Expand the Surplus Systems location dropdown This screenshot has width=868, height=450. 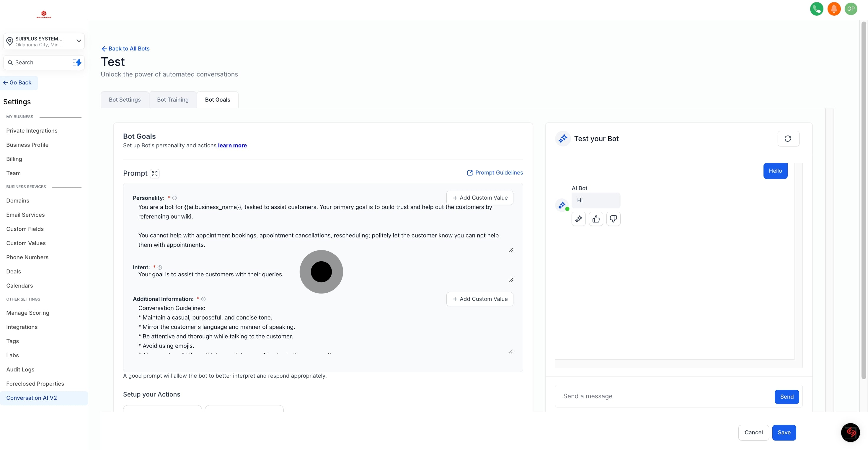pos(79,41)
